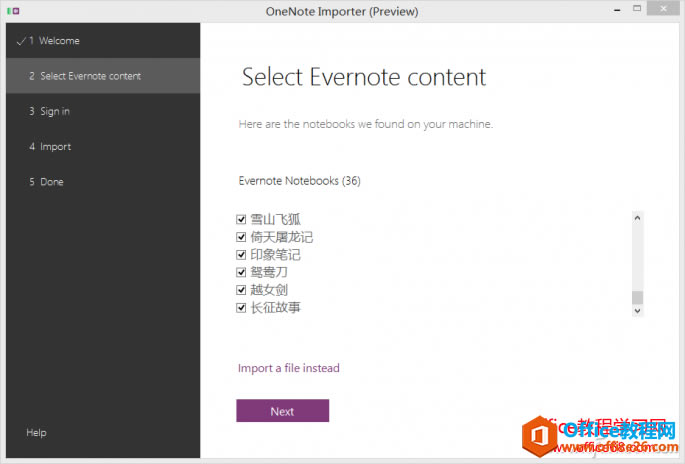Viewport: 685px width, 464px height.
Task: Click the notebooks found on your machine text
Action: pyautogui.click(x=366, y=124)
